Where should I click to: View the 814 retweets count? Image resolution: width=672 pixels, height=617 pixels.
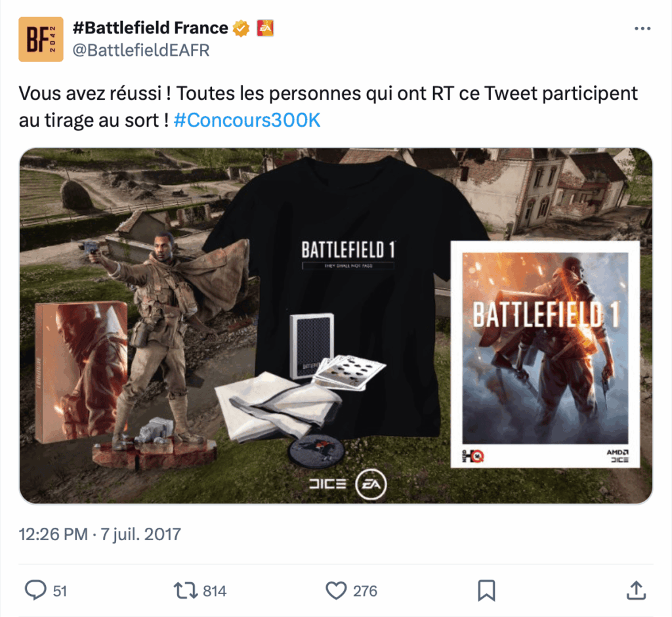point(215,591)
